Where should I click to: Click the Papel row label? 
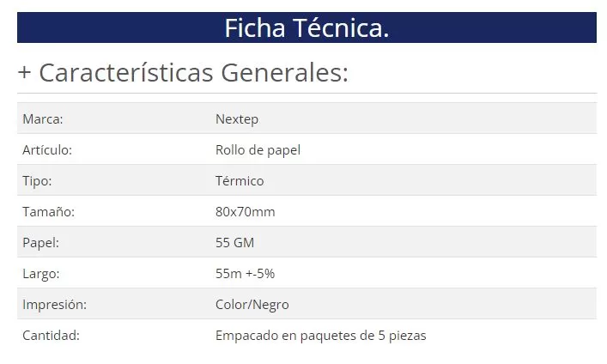click(x=40, y=242)
